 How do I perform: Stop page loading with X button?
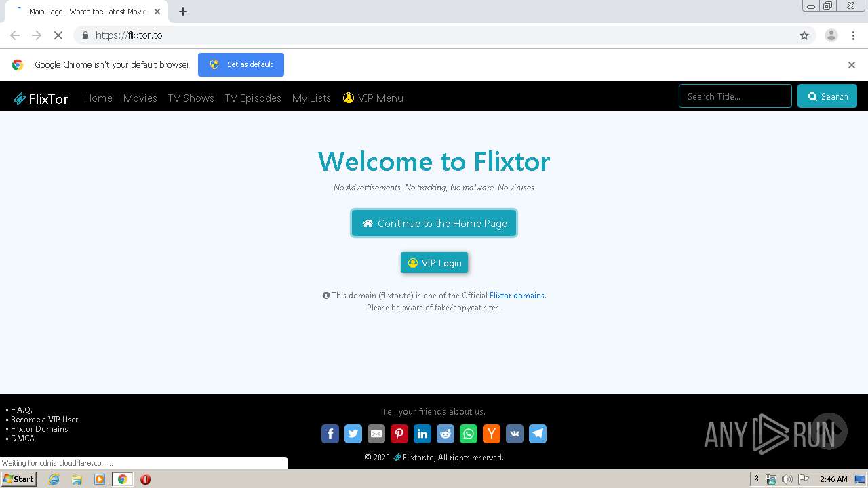[58, 35]
